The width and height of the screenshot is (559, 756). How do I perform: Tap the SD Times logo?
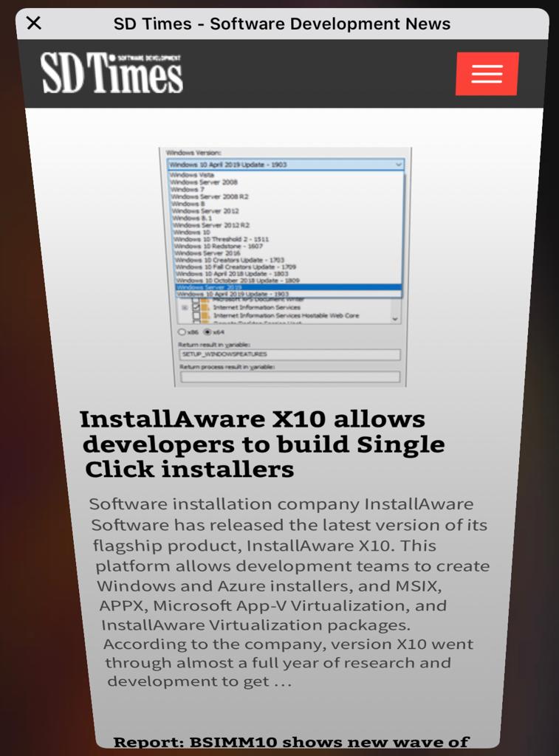tap(112, 73)
